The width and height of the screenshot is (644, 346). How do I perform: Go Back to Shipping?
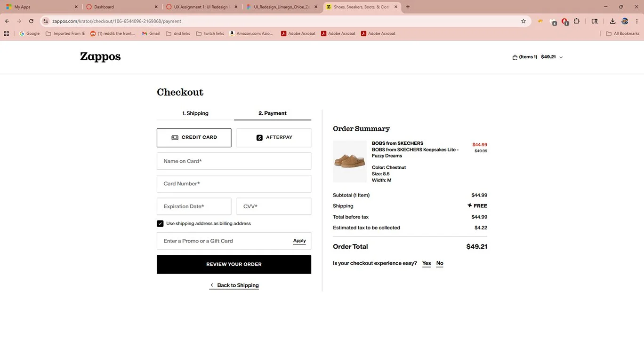234,285
